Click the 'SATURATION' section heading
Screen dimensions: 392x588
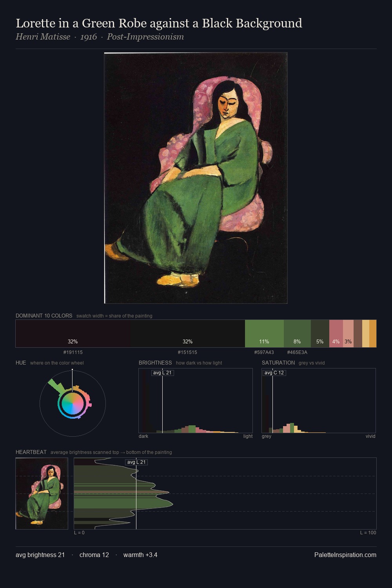coord(278,363)
